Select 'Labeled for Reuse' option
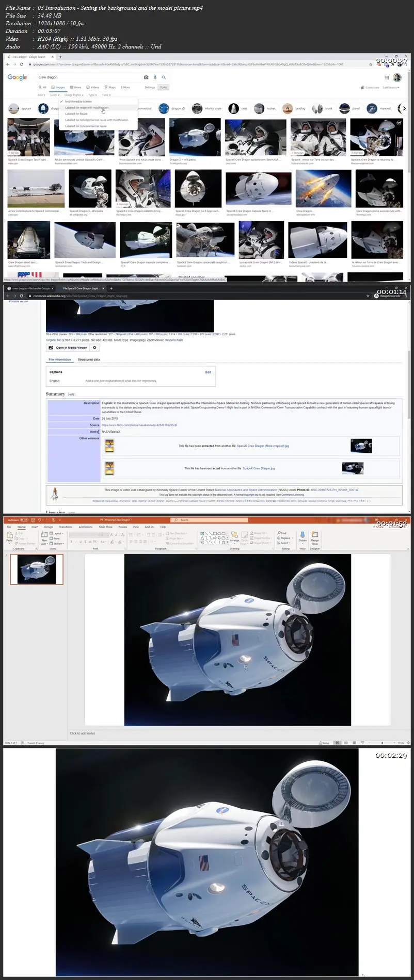 (76, 114)
